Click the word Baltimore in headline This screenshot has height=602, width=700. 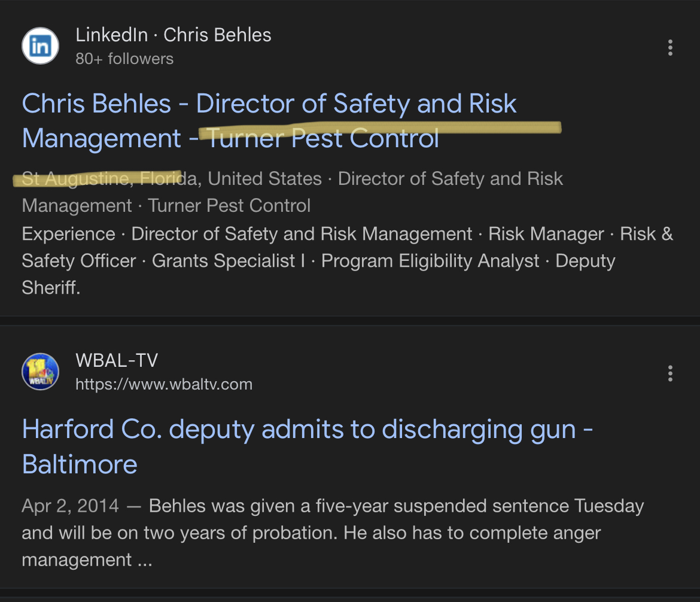[x=80, y=464]
